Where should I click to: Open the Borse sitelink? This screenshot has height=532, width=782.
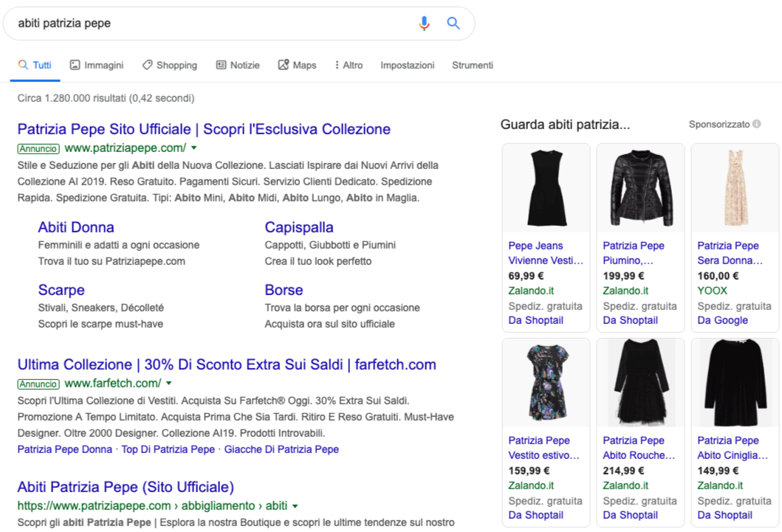284,290
